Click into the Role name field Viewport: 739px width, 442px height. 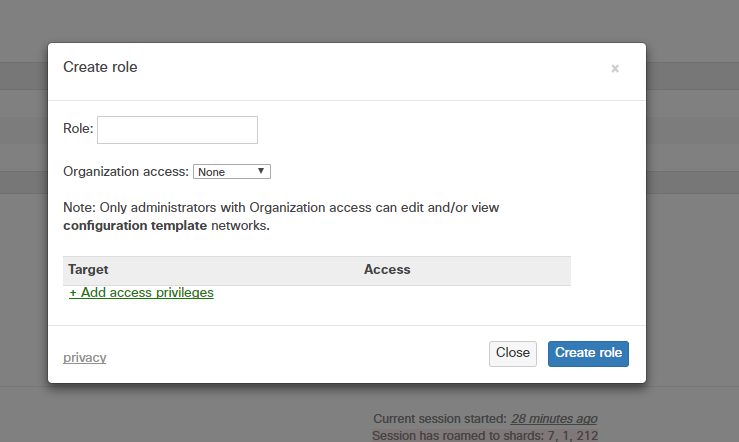(177, 130)
